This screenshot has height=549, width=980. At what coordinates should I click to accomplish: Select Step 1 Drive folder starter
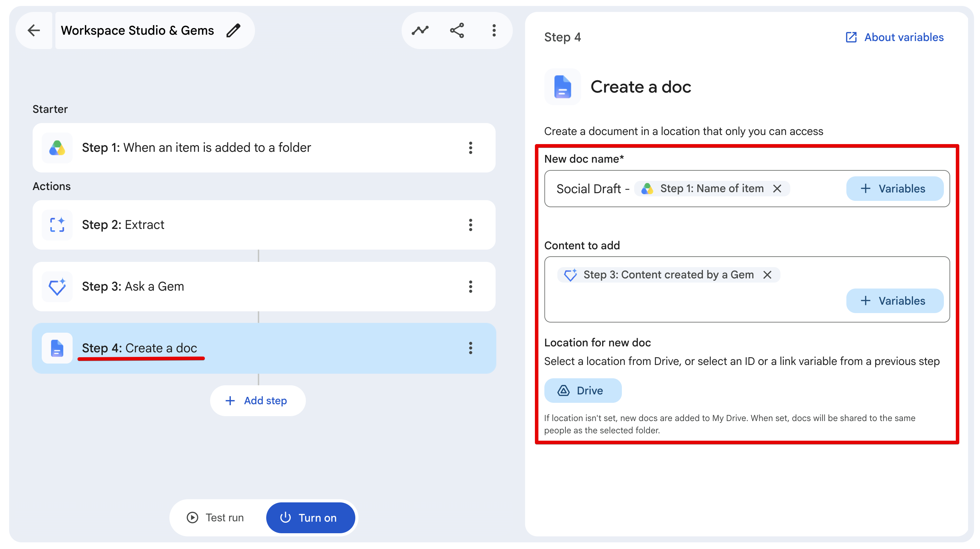click(264, 148)
